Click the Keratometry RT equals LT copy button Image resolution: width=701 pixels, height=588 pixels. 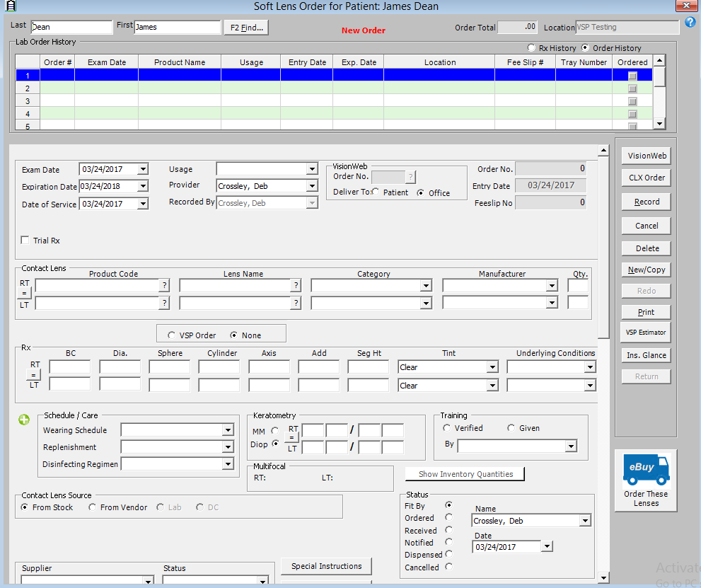pyautogui.click(x=292, y=439)
